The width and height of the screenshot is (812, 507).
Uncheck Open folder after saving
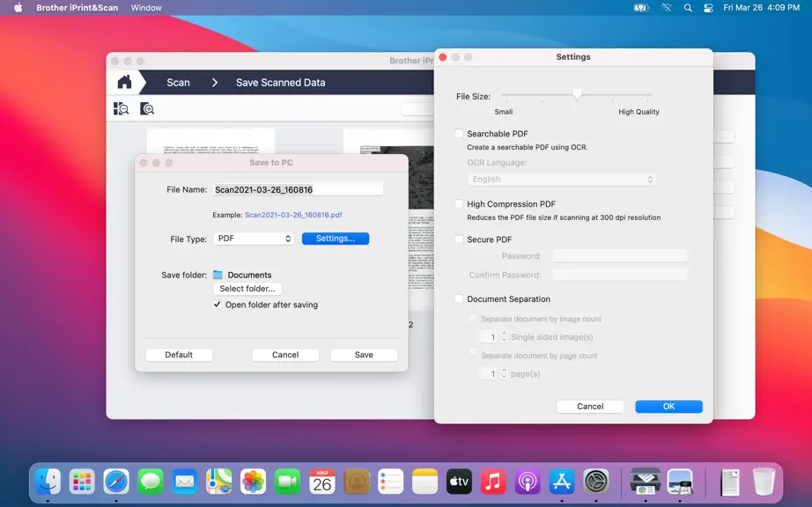(x=217, y=305)
